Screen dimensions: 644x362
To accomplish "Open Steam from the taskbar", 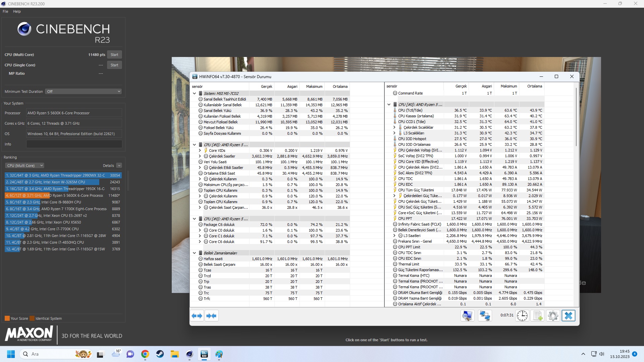I will 160,354.
